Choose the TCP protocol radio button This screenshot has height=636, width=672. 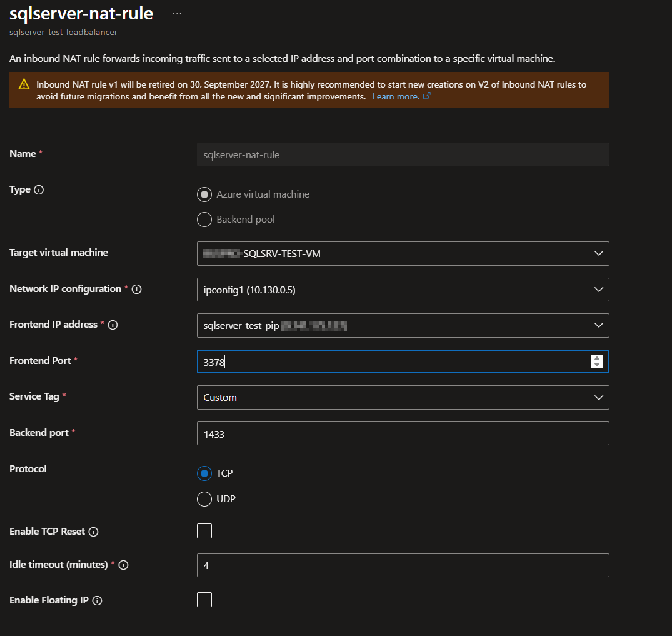204,473
